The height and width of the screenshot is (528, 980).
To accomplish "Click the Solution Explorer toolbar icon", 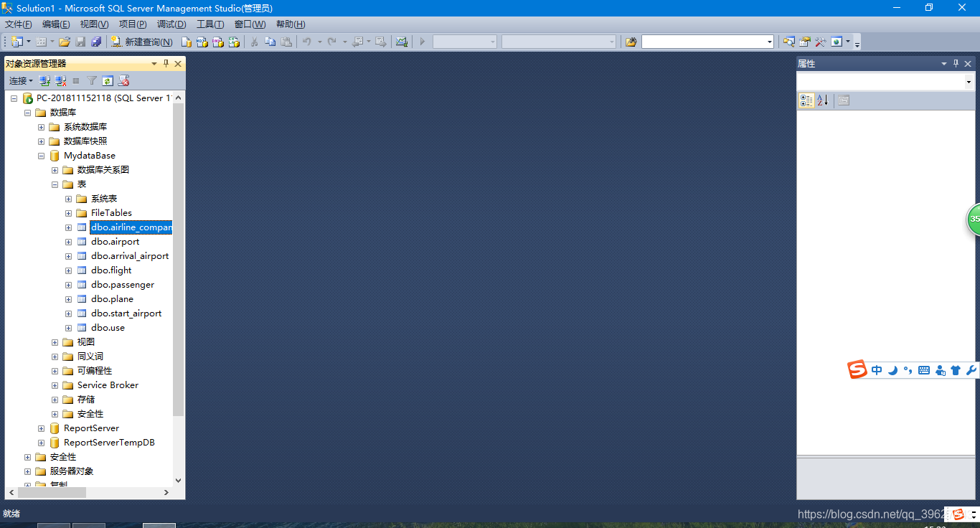I will 789,42.
